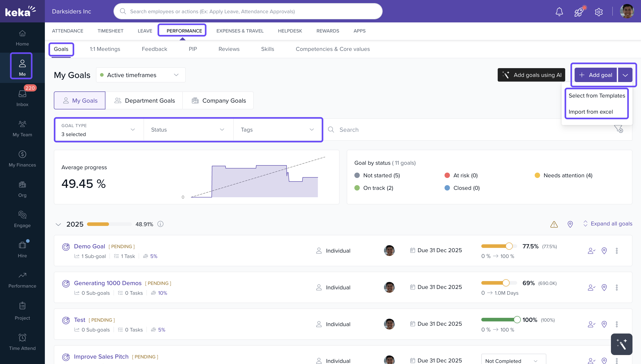The image size is (641, 364).
Task: Click the 2025 warning triangle icon
Action: (554, 224)
